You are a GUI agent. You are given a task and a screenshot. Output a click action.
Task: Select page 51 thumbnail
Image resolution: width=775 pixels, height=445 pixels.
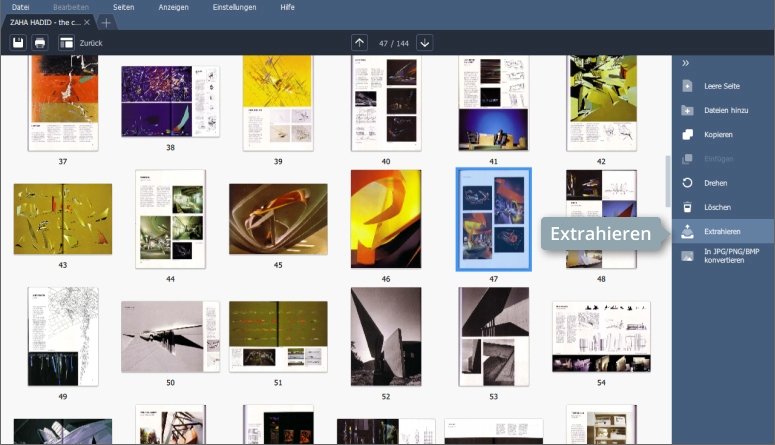(x=278, y=337)
